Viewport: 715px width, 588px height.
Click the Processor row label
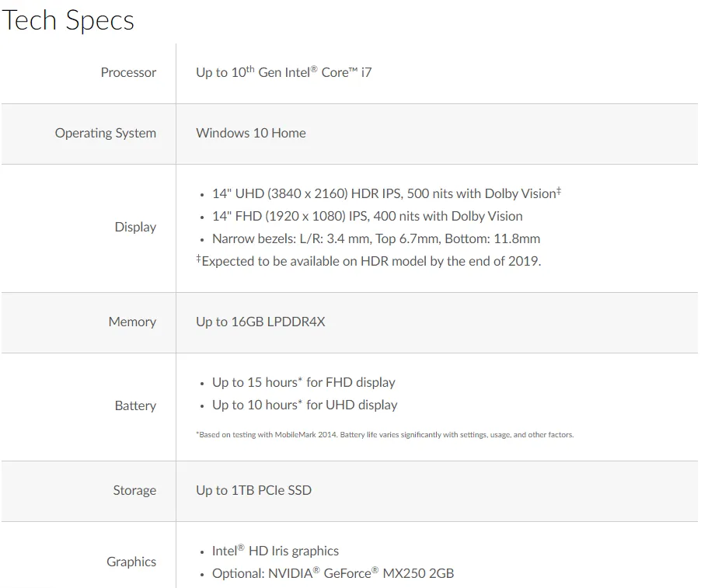[x=128, y=72]
